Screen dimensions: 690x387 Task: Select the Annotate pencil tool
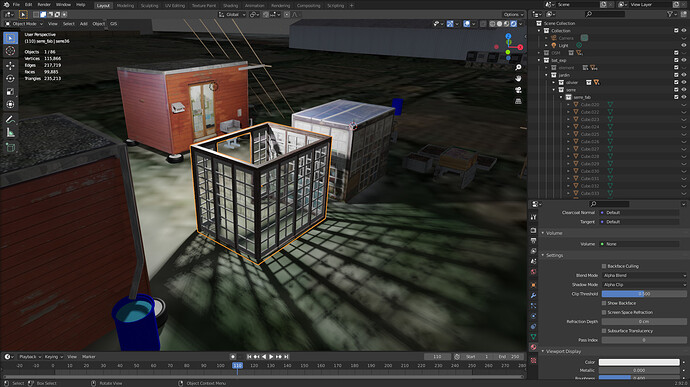(x=10, y=119)
